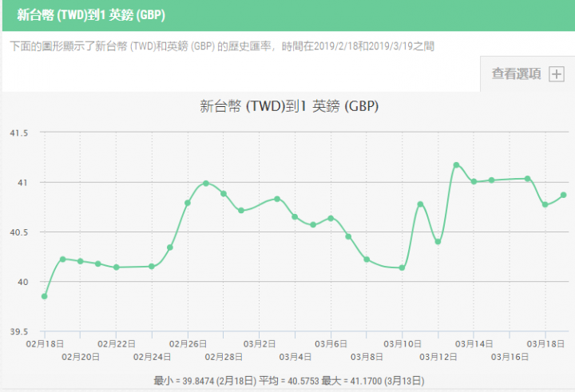The image size is (575, 392).
Task: Click the data point at 03月10日 low
Action: pos(402,268)
